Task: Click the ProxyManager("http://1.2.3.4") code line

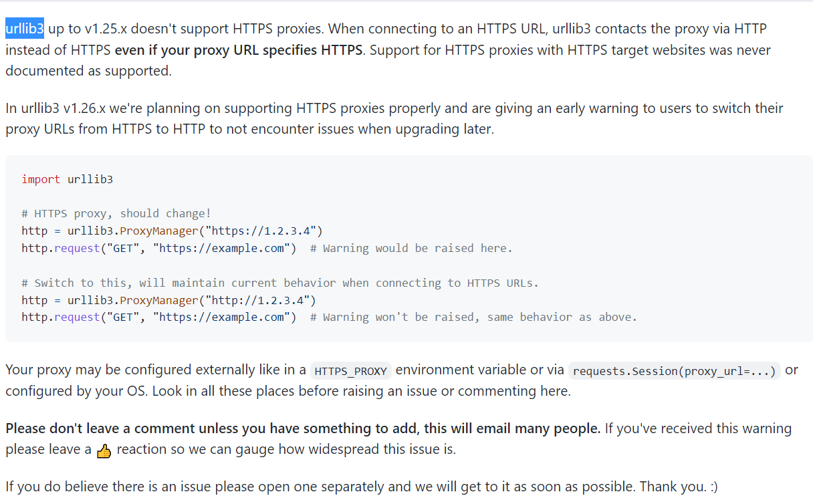Action: (x=168, y=300)
